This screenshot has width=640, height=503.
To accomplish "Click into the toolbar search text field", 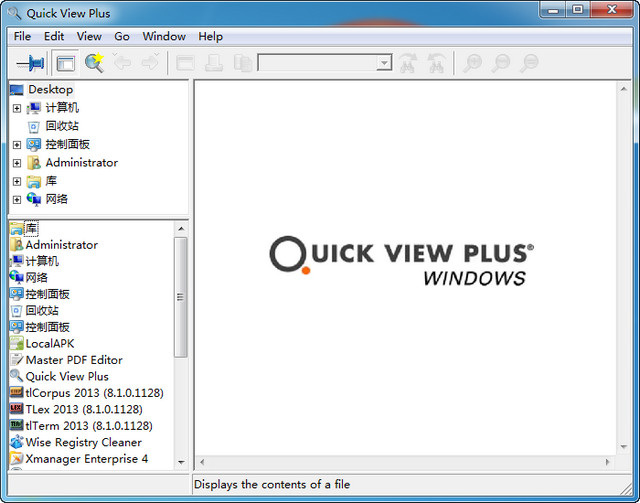I will 318,63.
